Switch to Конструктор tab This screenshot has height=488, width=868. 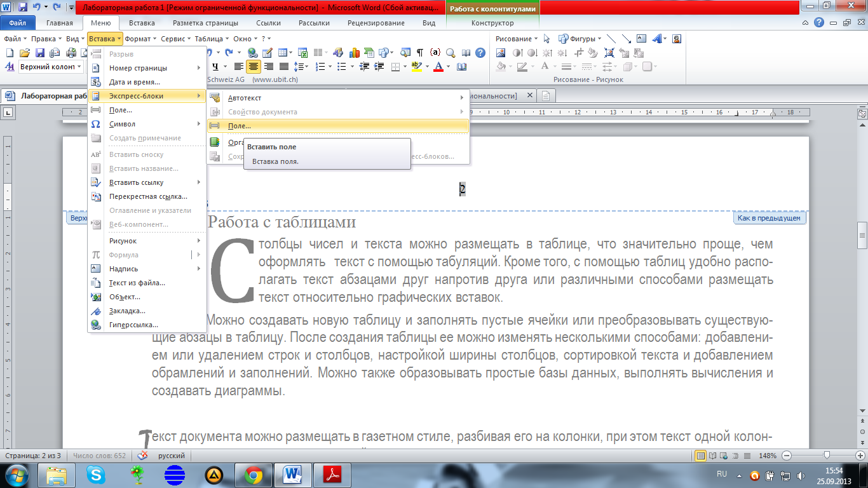click(492, 23)
